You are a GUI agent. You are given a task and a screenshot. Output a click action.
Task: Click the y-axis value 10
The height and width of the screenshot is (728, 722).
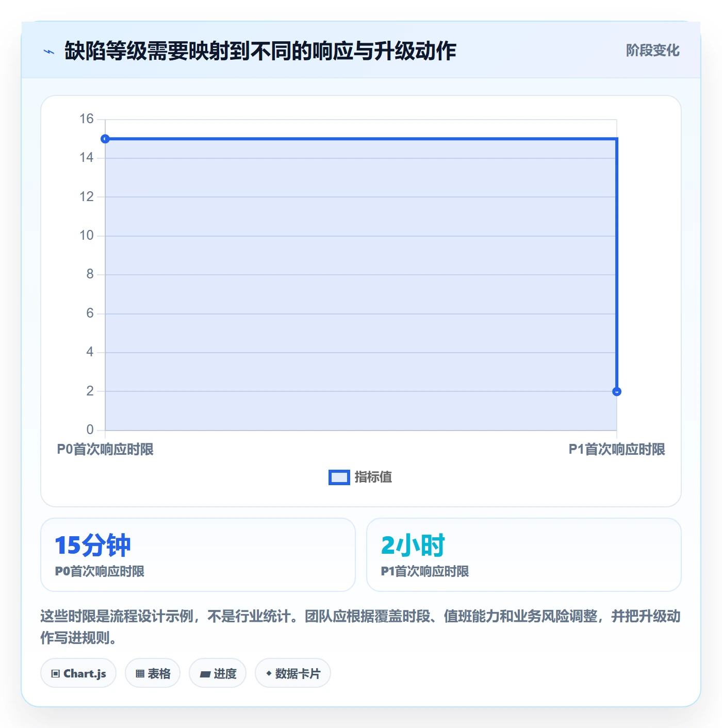87,236
